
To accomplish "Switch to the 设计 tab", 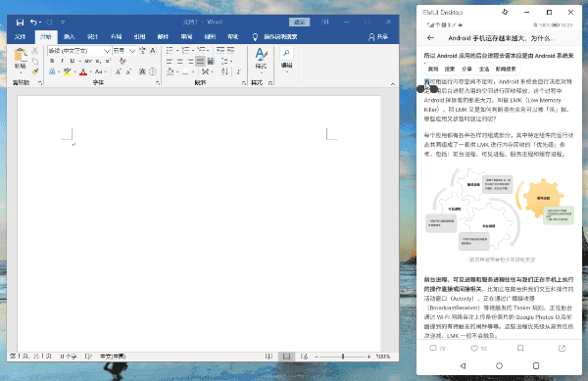I will tap(92, 36).
